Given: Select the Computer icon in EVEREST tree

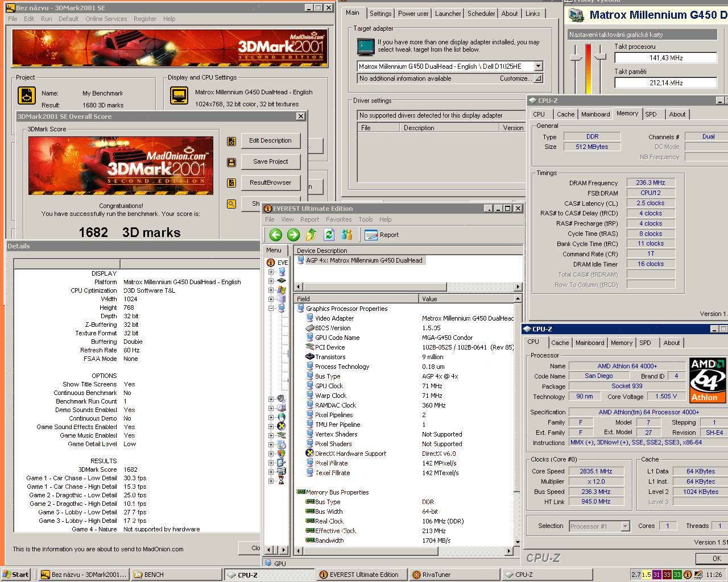Looking at the screenshot, I should 281,272.
